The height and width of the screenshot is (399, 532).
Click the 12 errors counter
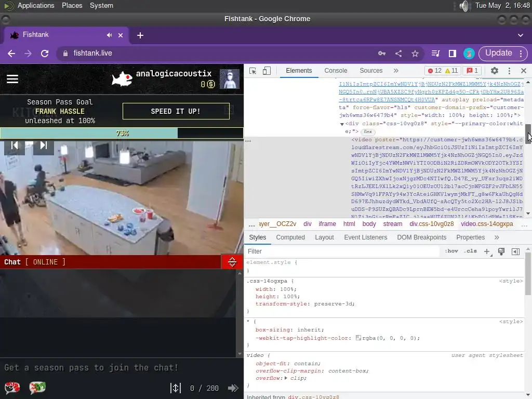point(435,71)
